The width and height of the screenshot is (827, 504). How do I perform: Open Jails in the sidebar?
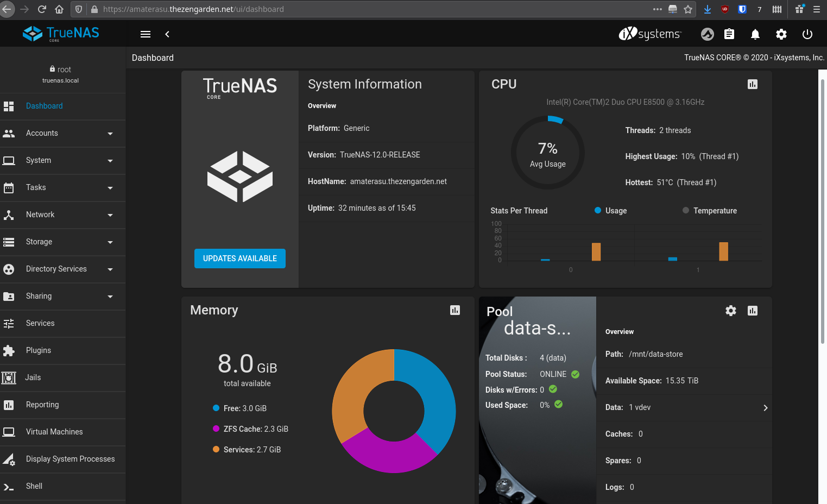[63, 377]
